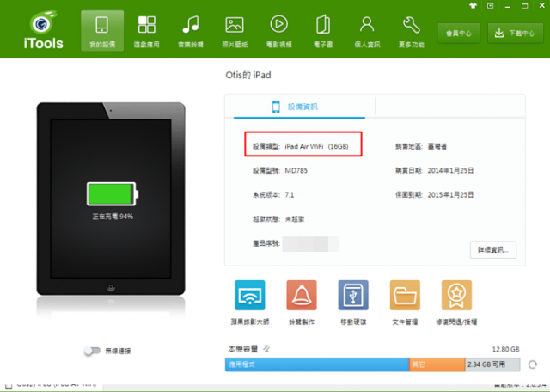Switch to the 設備資訊 device info tab
The image size is (550, 392).
tap(300, 107)
